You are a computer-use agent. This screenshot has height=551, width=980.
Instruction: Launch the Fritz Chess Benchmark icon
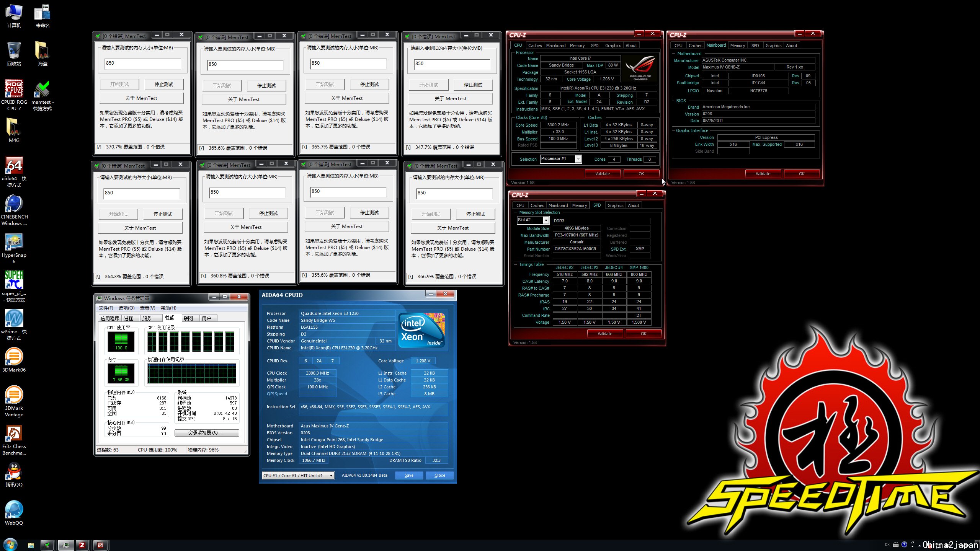(x=14, y=440)
